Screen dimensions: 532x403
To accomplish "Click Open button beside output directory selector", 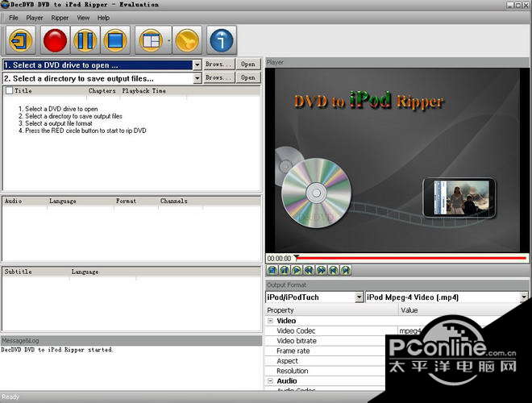I will click(x=248, y=77).
